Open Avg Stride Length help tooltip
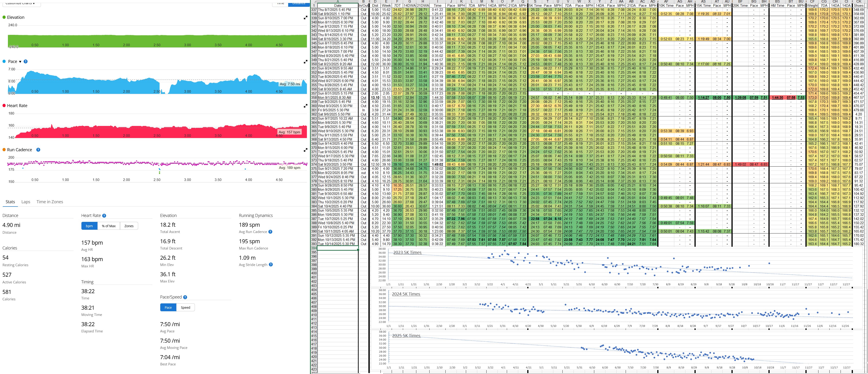868x374 pixels. 271,265
